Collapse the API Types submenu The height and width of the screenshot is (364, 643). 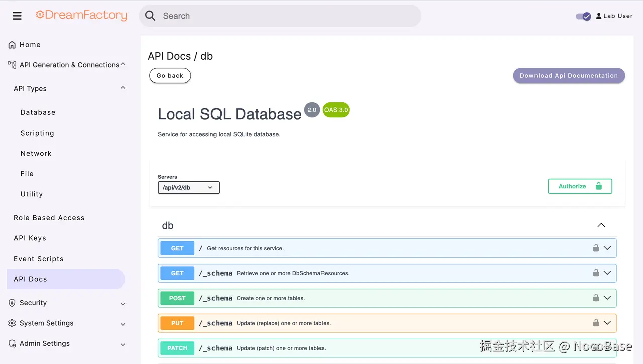tap(123, 88)
